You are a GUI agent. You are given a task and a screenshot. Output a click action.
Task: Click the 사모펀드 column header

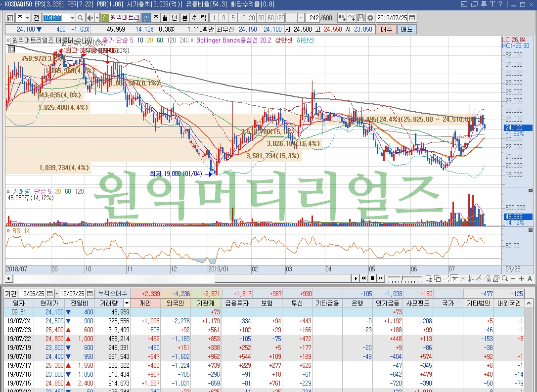(x=418, y=303)
